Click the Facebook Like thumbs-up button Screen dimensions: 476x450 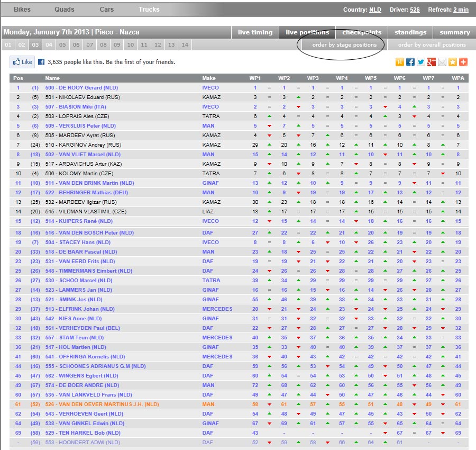pyautogui.click(x=22, y=62)
